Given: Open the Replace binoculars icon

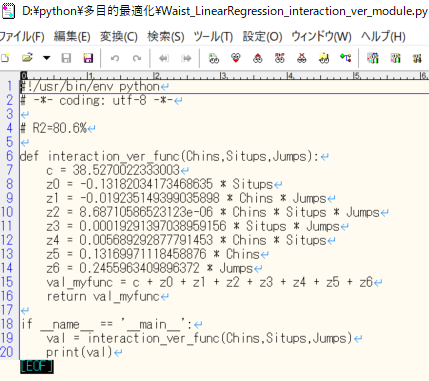Looking at the screenshot, I should (280, 58).
